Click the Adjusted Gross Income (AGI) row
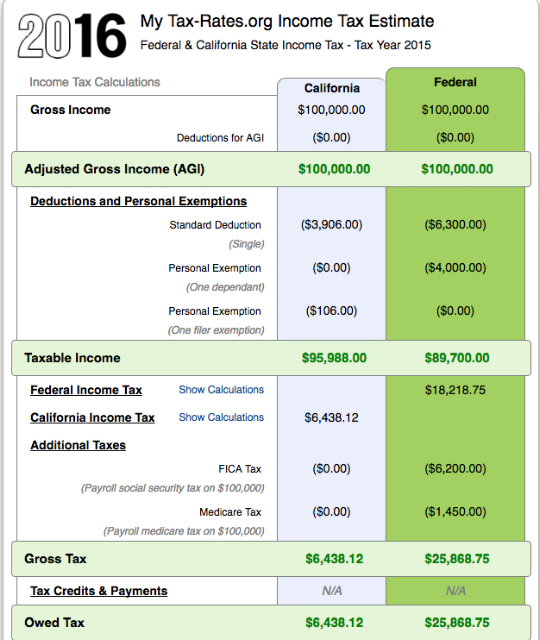The height and width of the screenshot is (640, 540). tap(271, 169)
